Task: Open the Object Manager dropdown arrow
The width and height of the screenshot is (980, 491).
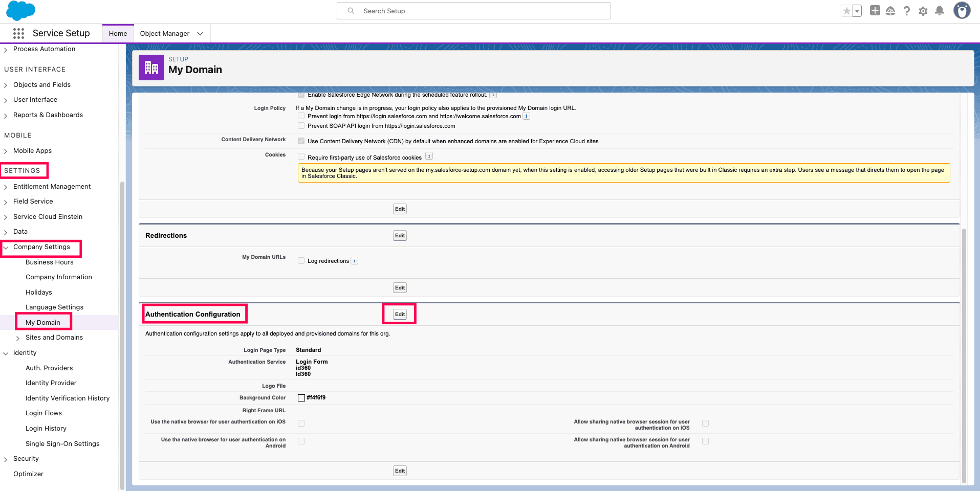Action: point(200,33)
